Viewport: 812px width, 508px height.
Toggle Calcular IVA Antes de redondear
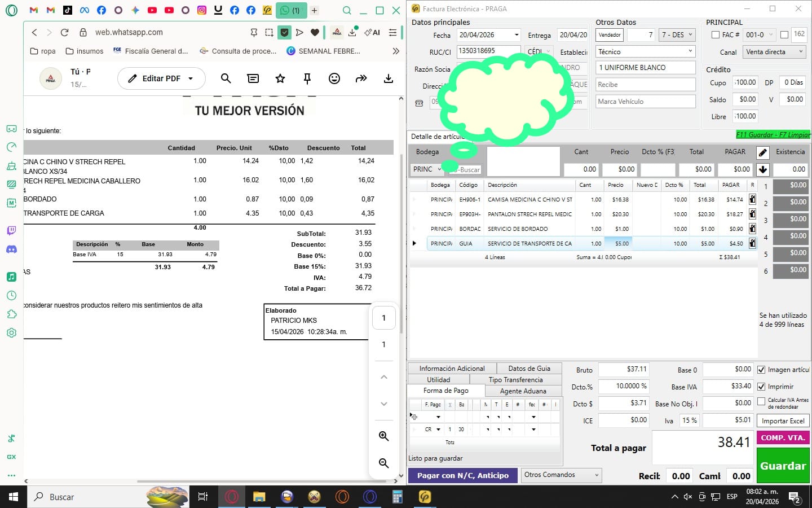[x=761, y=402]
